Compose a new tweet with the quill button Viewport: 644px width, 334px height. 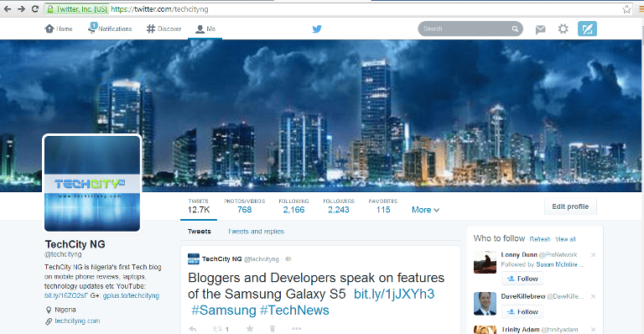[587, 29]
